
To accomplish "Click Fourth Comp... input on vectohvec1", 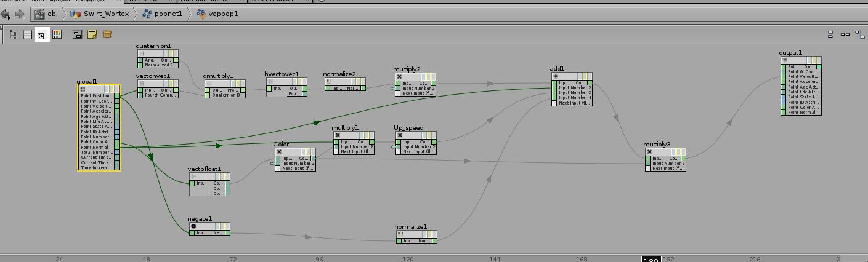I will pos(140,95).
